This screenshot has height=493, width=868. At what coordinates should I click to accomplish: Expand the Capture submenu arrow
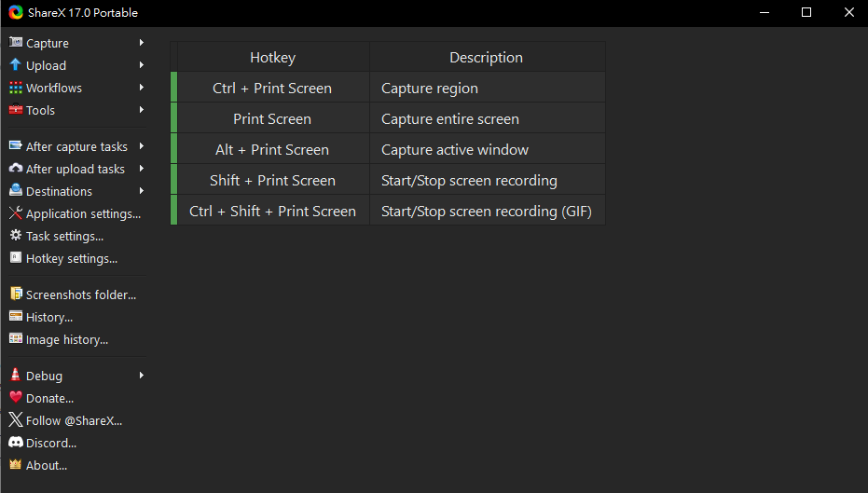[142, 43]
